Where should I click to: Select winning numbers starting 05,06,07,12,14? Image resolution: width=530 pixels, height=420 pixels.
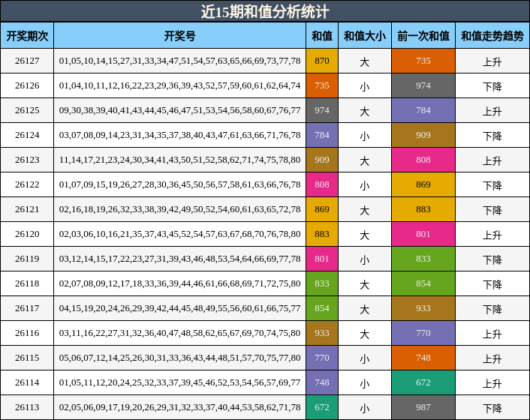pyautogui.click(x=180, y=358)
